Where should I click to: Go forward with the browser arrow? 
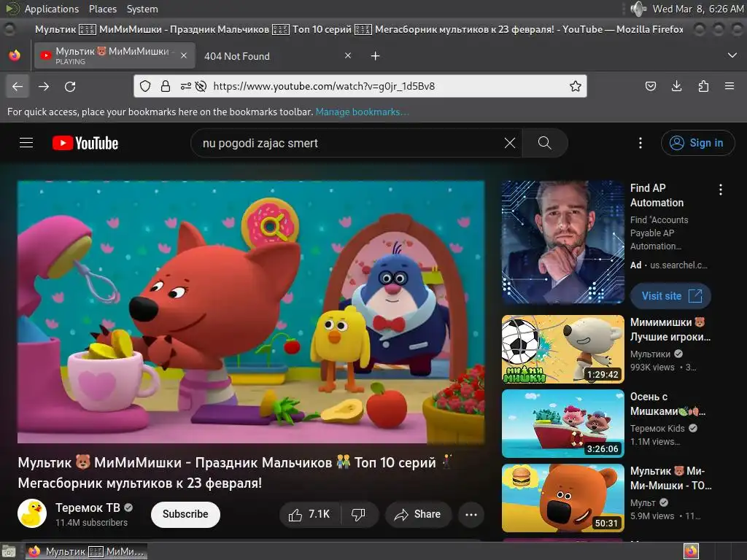point(44,86)
